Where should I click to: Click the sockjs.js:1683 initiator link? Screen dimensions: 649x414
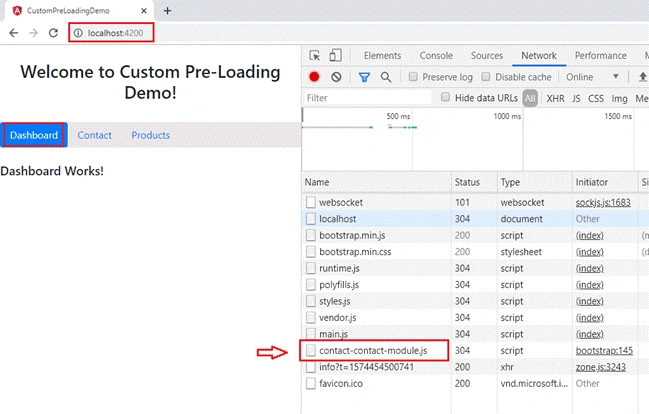coord(603,202)
